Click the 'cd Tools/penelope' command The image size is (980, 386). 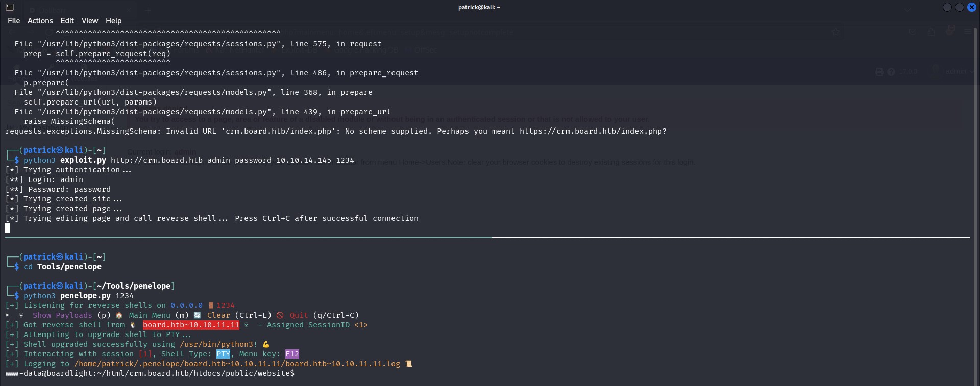coord(62,267)
